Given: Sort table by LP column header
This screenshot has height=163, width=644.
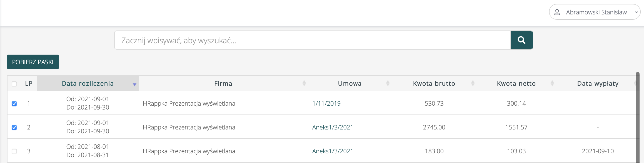Looking at the screenshot, I should 29,83.
